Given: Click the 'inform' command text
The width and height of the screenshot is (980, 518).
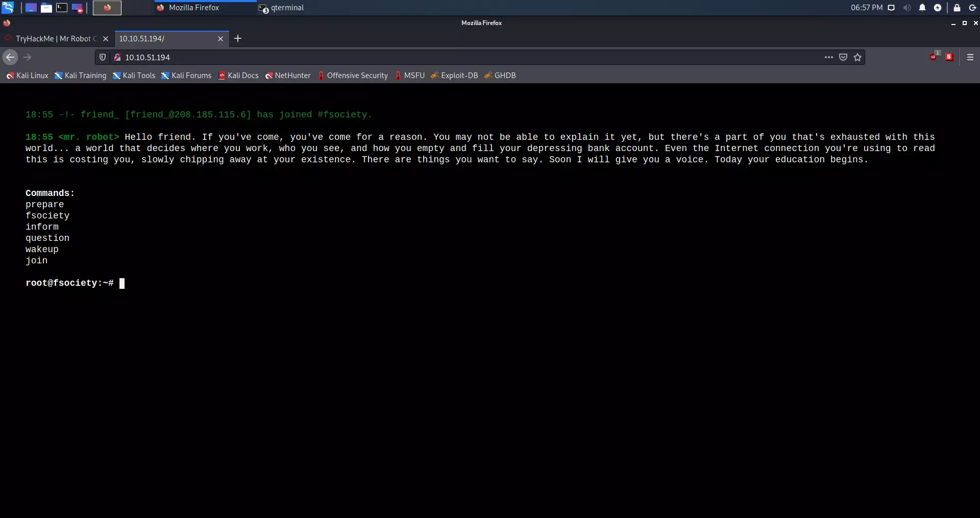Looking at the screenshot, I should pos(42,227).
